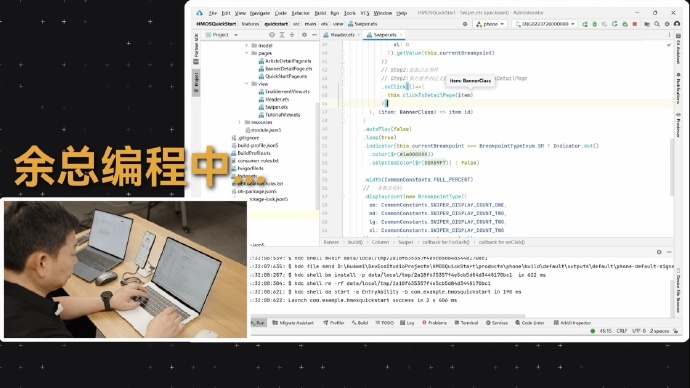Image resolution: width=690 pixels, height=388 pixels.
Task: Collapse the pages folder in tree
Action: coord(247,53)
